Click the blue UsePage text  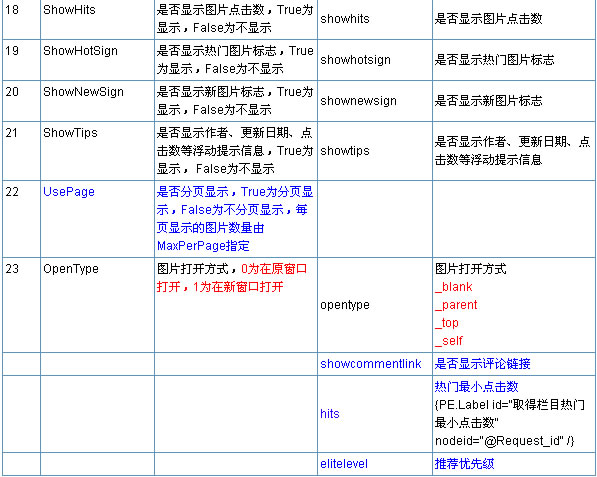pyautogui.click(x=69, y=192)
